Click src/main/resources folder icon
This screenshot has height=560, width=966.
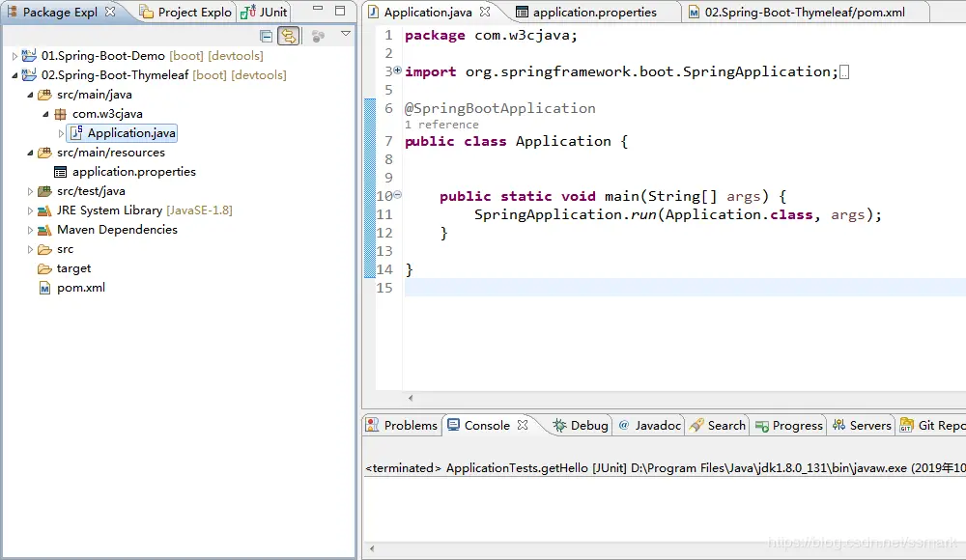[x=44, y=153]
